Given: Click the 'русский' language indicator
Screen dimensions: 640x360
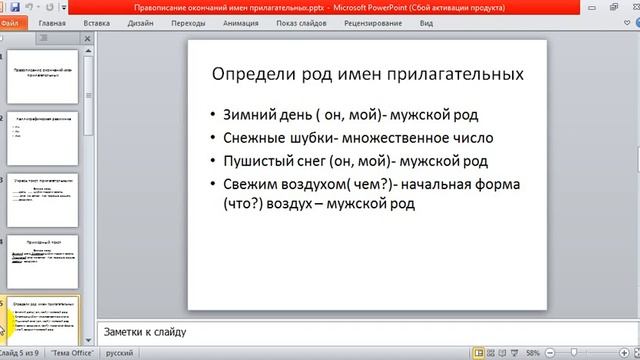Looking at the screenshot, I should 119,353.
